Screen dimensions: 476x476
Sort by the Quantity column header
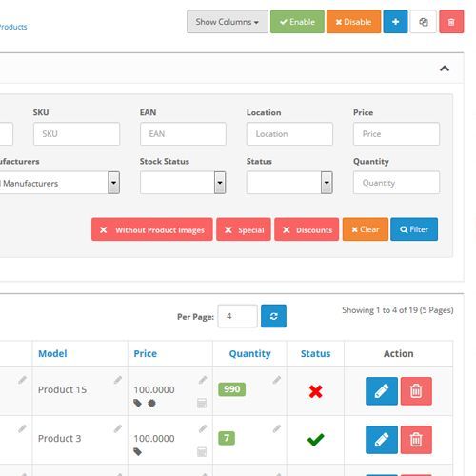tap(250, 353)
